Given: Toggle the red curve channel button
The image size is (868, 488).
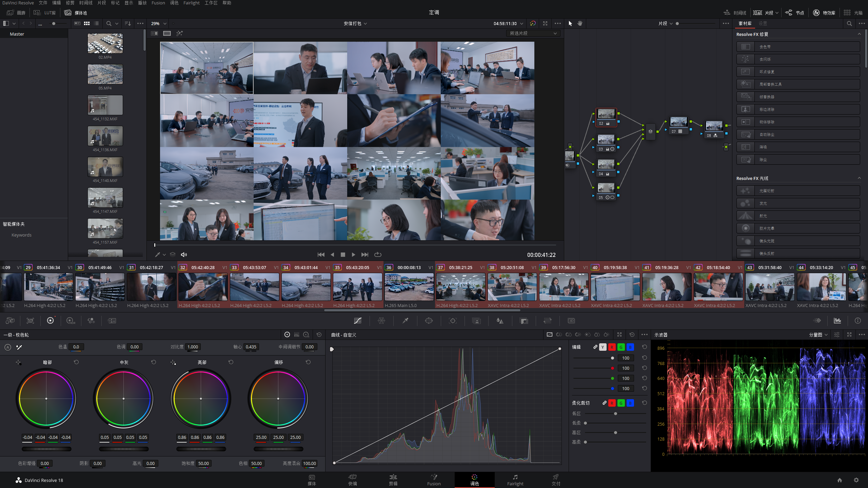Looking at the screenshot, I should tap(612, 347).
